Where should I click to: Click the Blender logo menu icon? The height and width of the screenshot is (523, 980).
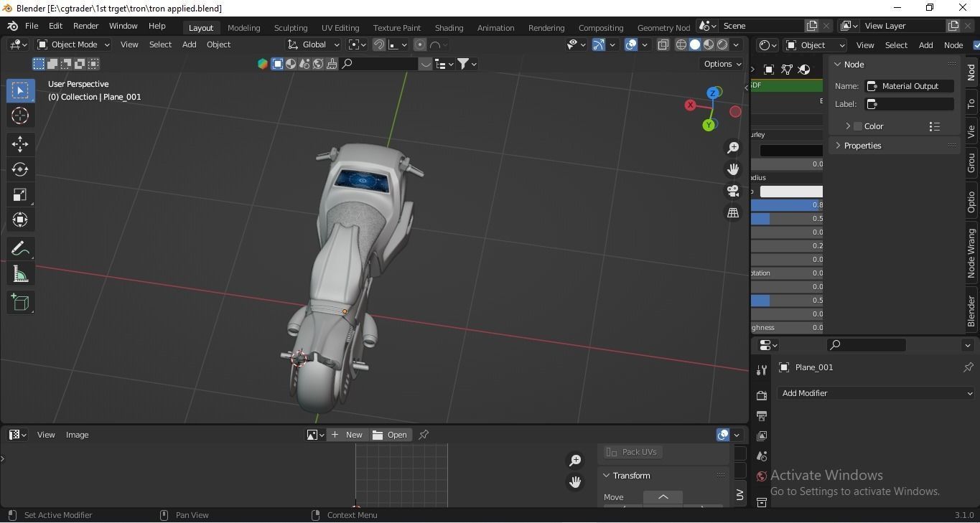[12, 26]
